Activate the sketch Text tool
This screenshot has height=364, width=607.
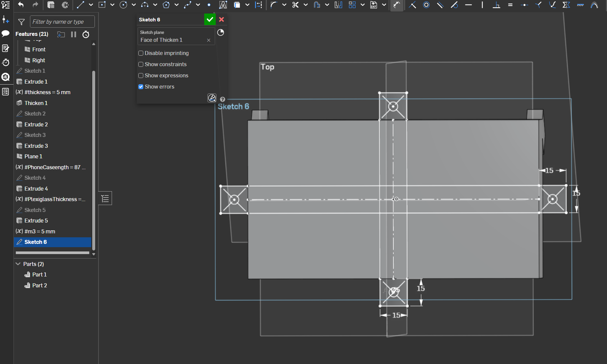pyautogui.click(x=223, y=5)
